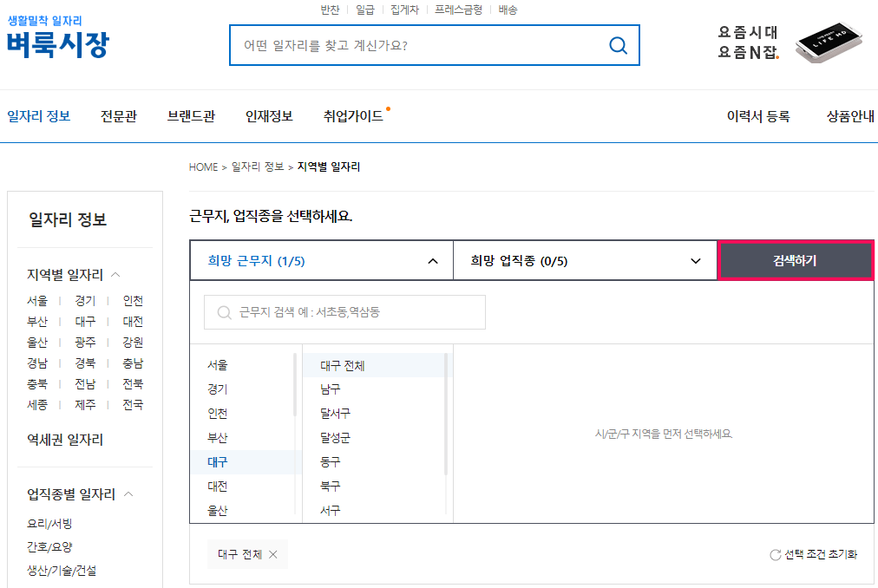Select 달성군 in the district list
Image resolution: width=878 pixels, height=588 pixels.
(336, 438)
